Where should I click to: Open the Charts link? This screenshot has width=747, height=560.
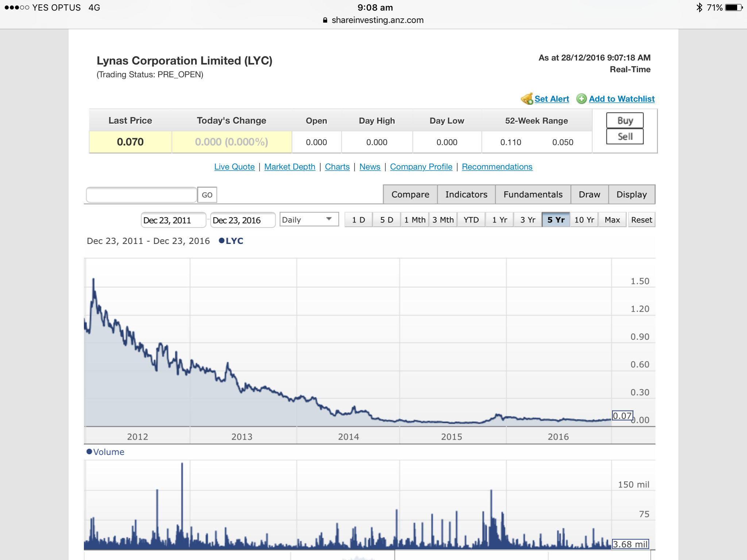[x=337, y=167]
